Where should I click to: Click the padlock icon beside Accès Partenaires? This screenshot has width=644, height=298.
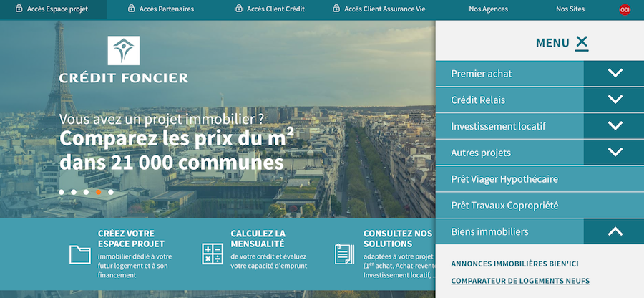click(132, 8)
